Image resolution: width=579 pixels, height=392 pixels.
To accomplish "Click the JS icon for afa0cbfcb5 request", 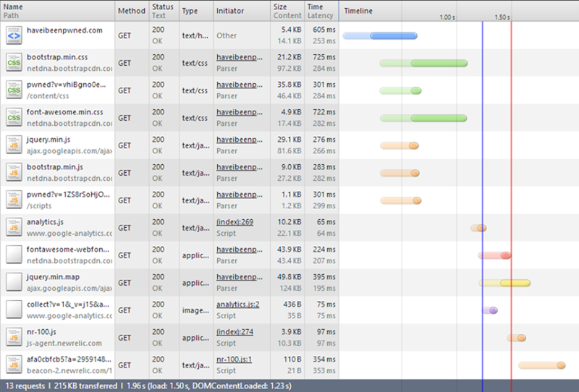I will coord(14,365).
